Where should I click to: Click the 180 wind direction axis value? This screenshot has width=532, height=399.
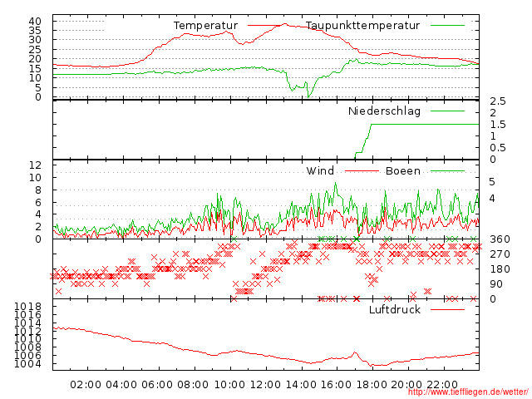point(500,269)
